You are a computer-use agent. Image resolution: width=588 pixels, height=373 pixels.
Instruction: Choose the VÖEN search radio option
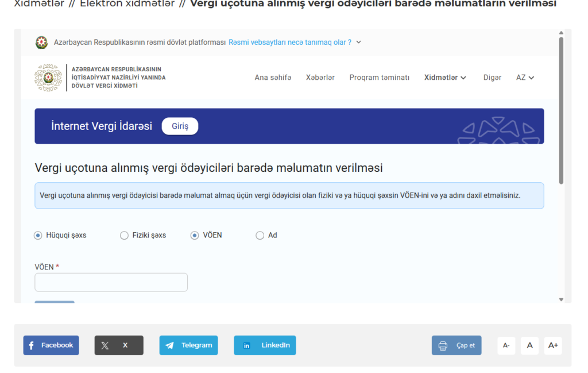pos(195,235)
